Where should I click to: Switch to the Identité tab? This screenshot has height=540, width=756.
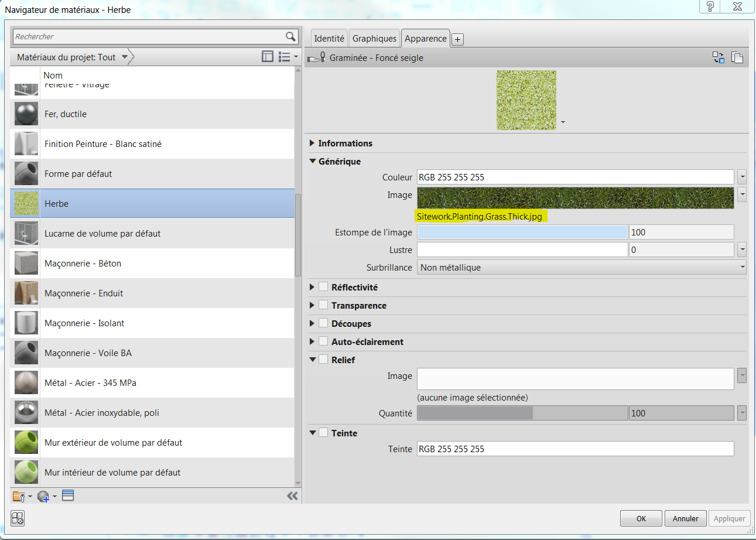click(329, 39)
